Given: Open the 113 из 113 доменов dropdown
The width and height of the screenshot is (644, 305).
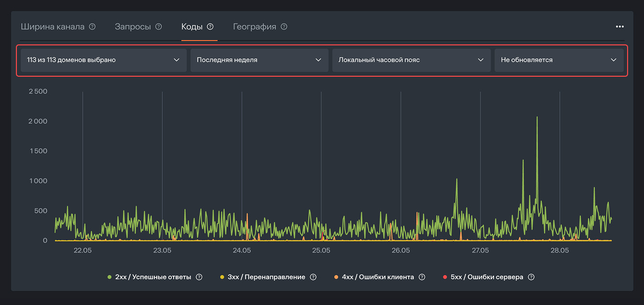Looking at the screenshot, I should click(x=103, y=60).
